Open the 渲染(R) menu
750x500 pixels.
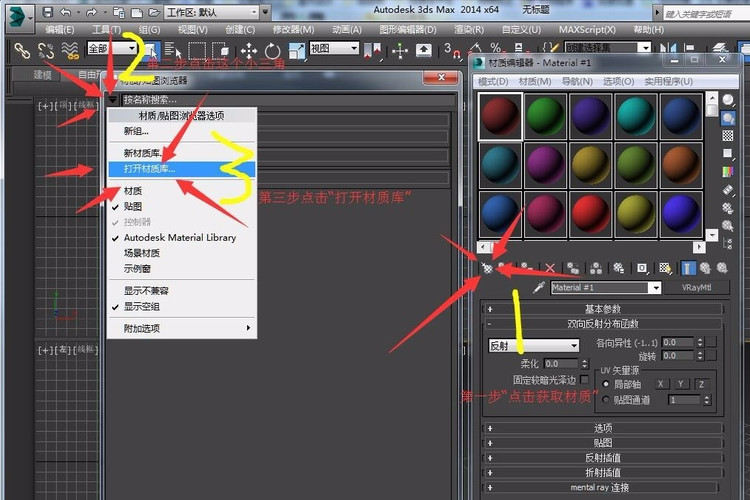click(468, 30)
